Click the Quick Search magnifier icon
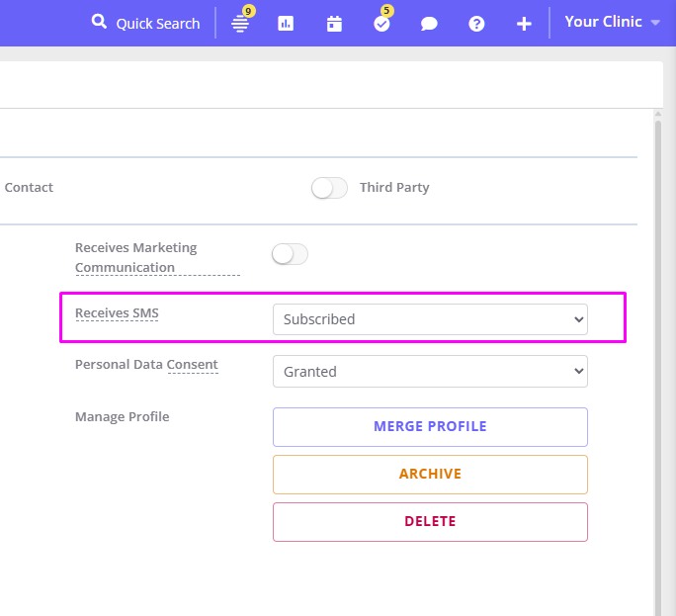The height and width of the screenshot is (616, 676). [x=99, y=22]
